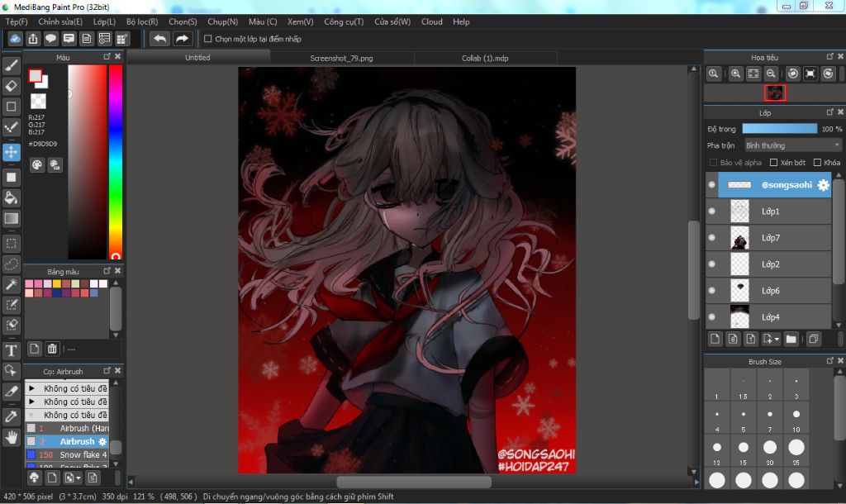846x504 pixels.
Task: Switch to the Collab (1).mdp tab
Action: click(x=485, y=58)
